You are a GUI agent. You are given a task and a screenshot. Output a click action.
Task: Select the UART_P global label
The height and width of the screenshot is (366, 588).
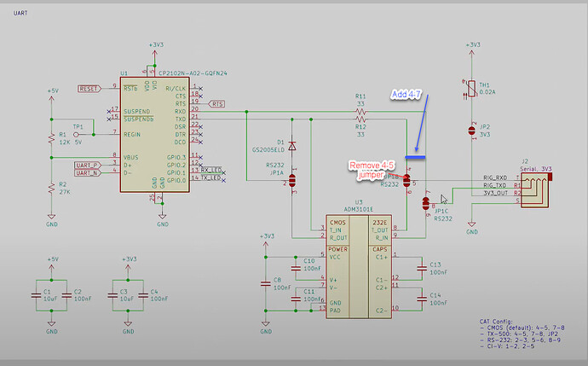(88, 166)
